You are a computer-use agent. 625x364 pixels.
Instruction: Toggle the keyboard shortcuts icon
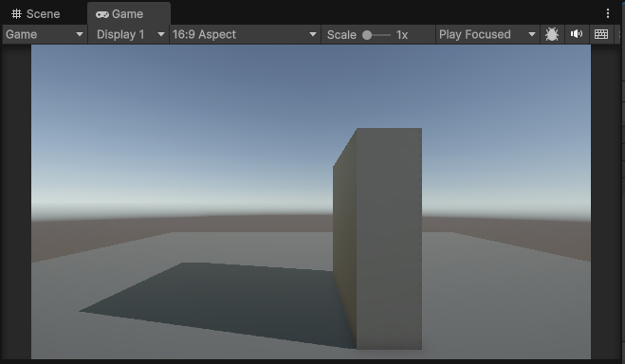point(601,34)
